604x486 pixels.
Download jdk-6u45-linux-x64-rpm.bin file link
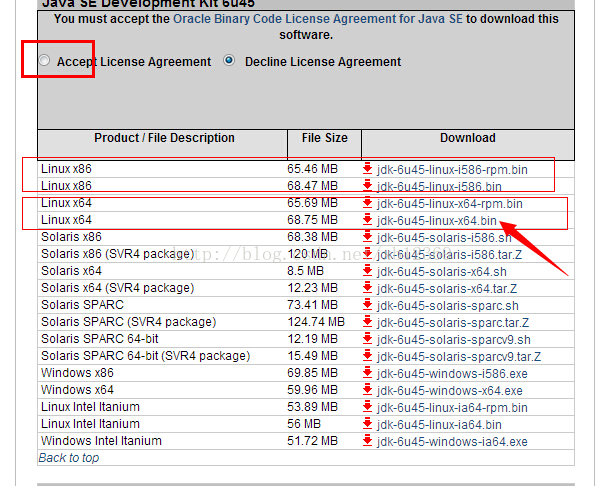[x=450, y=204]
